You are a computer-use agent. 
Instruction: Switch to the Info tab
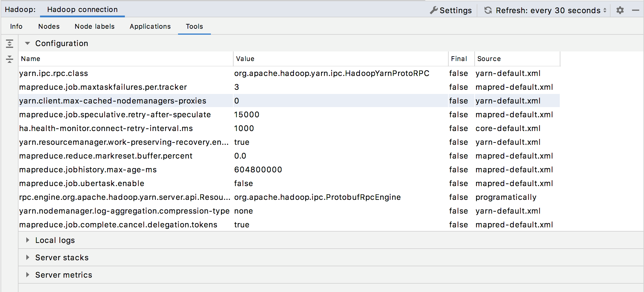click(16, 26)
